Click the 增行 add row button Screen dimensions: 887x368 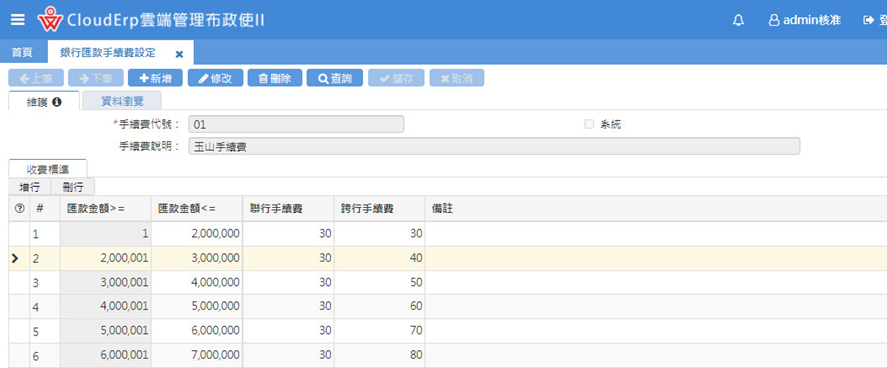(29, 187)
